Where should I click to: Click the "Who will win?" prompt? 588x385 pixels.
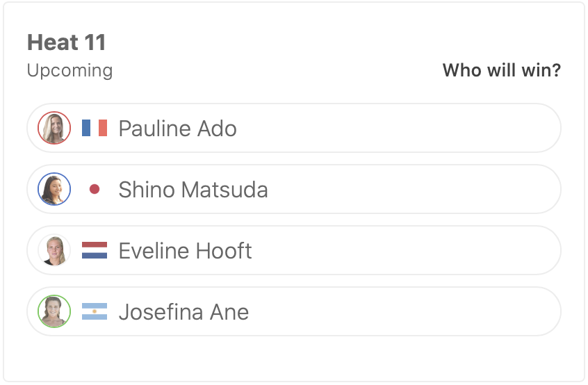click(501, 70)
